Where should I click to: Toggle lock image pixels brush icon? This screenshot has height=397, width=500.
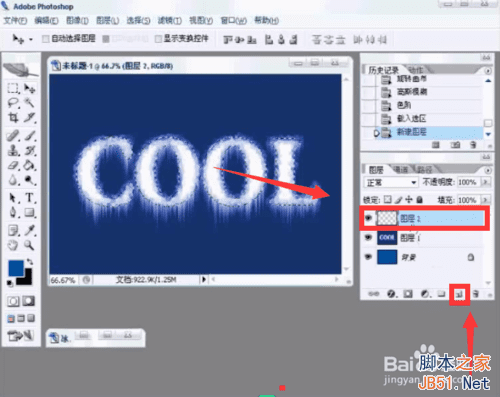(x=398, y=199)
